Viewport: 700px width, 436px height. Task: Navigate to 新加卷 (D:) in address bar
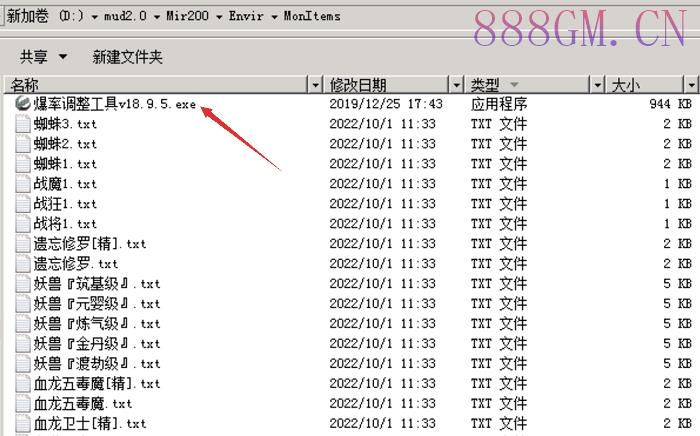click(45, 16)
